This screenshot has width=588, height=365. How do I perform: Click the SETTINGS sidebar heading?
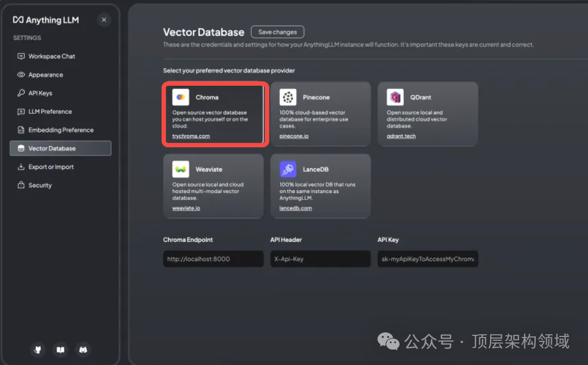27,38
